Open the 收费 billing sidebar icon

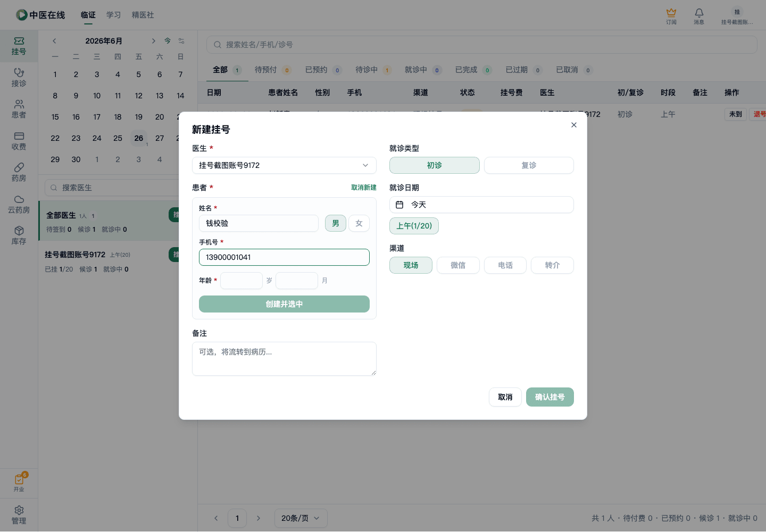coord(19,141)
